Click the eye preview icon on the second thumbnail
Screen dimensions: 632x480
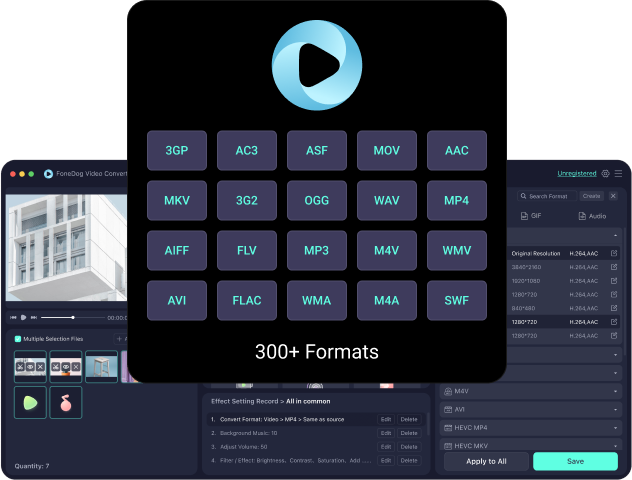coord(66,367)
